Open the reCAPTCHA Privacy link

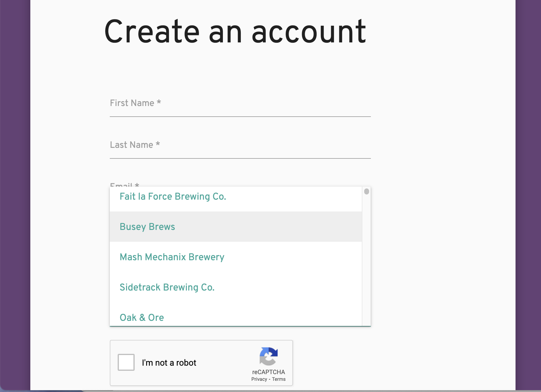tap(259, 379)
